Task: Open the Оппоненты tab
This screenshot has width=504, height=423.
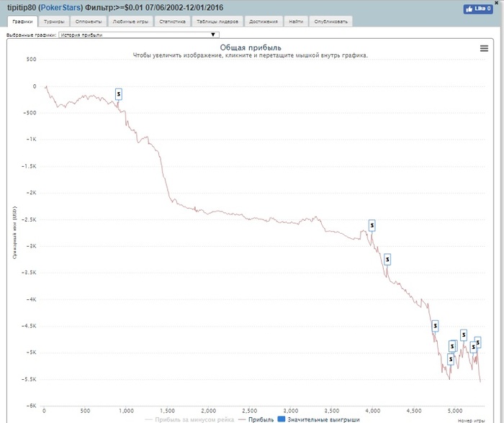Action: (89, 22)
